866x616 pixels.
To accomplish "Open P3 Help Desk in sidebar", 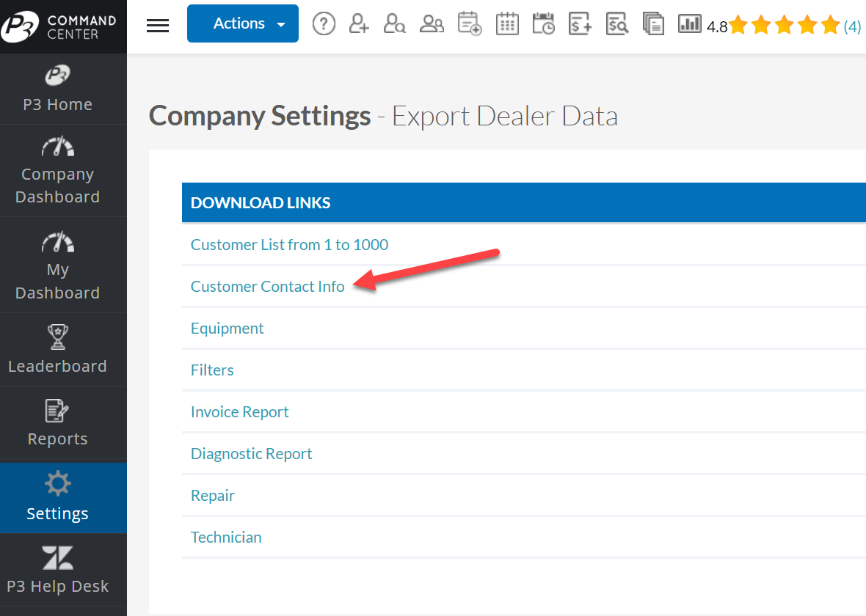I will coord(57,570).
